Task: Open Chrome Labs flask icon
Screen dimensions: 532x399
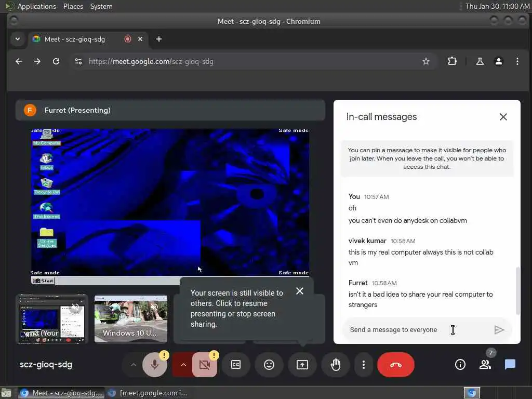Action: (480, 61)
